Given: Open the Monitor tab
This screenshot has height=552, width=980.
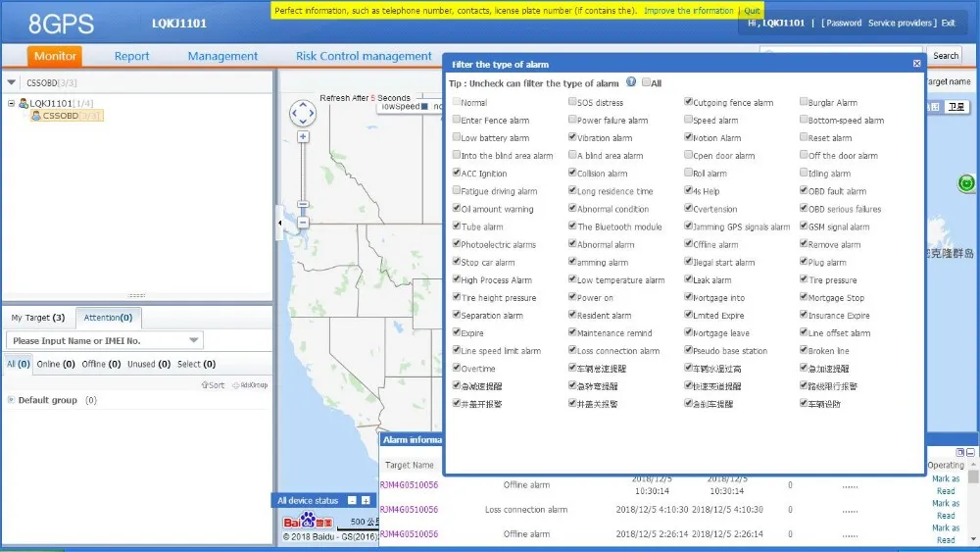Looking at the screenshot, I should pos(55,56).
